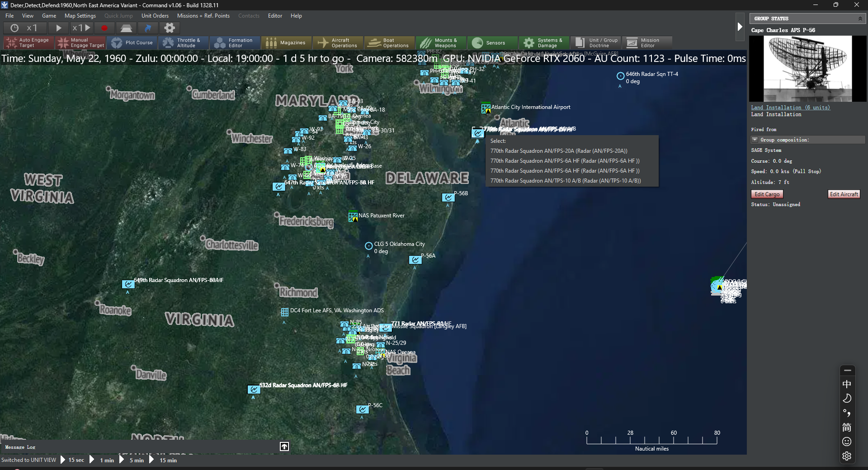Image resolution: width=868 pixels, height=470 pixels.
Task: Toggle the IME moon half-width icon
Action: (847, 398)
